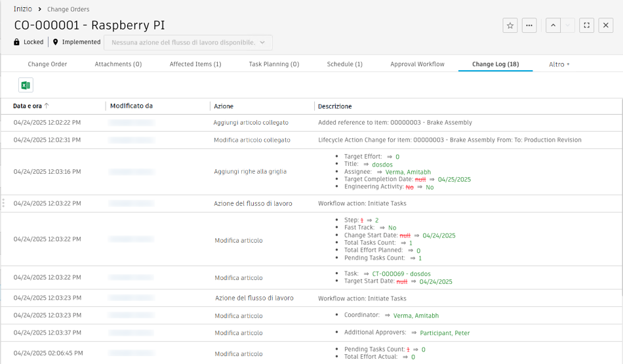Screen dimensions: 623x364
Task: Click the 'dosdos' title value
Action: click(382, 165)
